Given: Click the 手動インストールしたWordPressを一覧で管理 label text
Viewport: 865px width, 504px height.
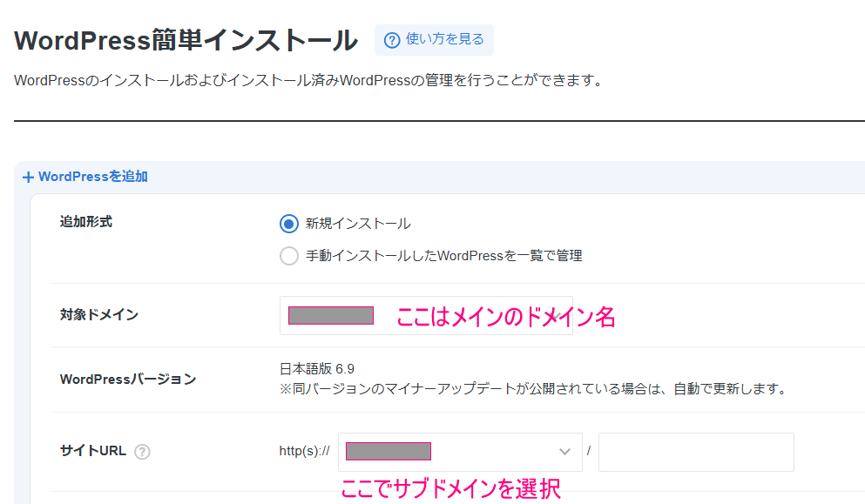Looking at the screenshot, I should point(443,256).
